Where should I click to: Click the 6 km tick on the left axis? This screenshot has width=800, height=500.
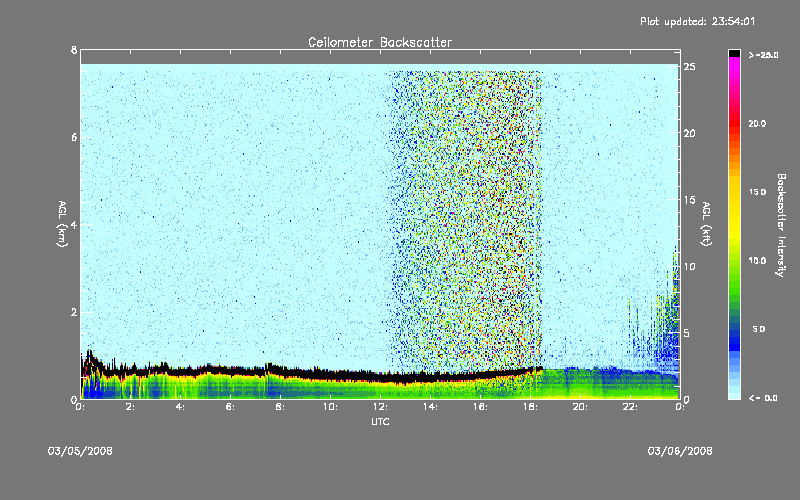[74, 137]
